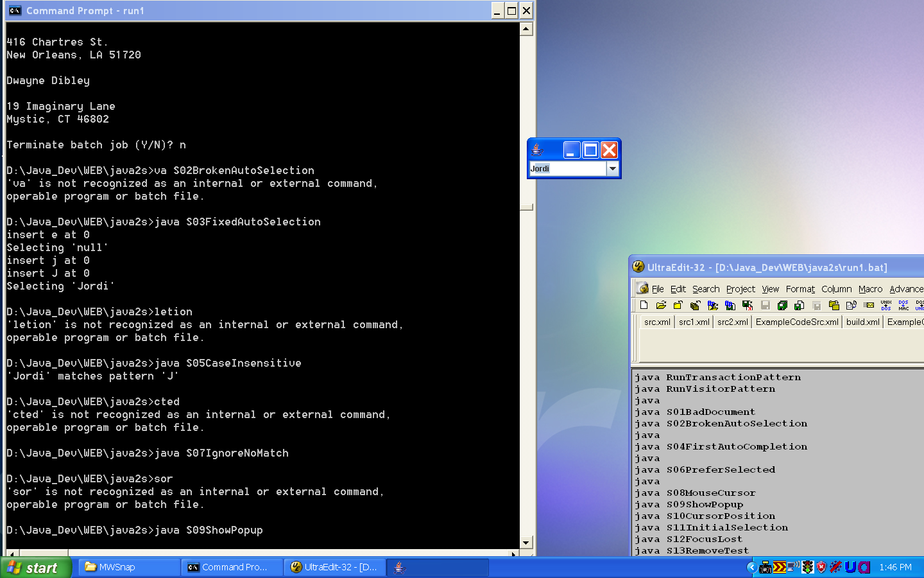Open the Search menu in UltraEdit
The height and width of the screenshot is (578, 924).
point(706,289)
